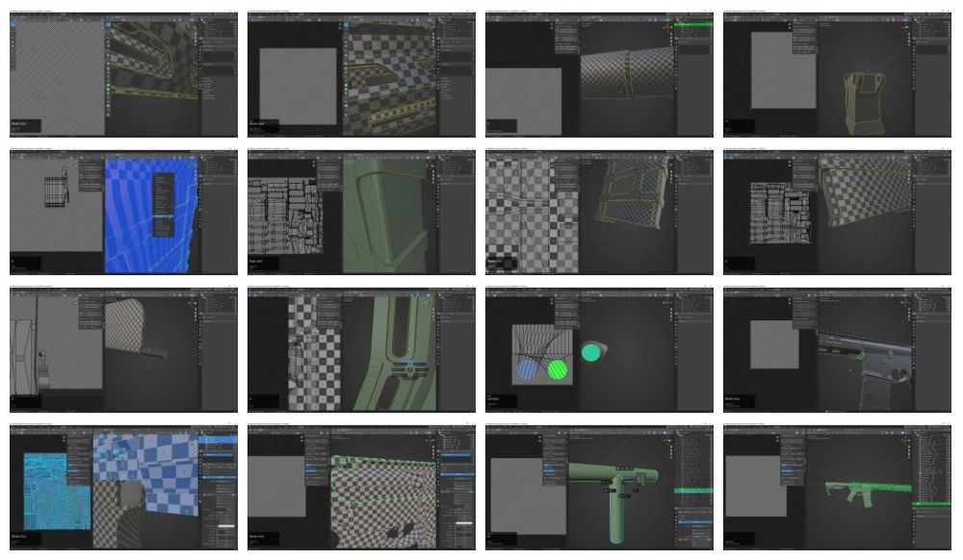
Task: Select the thumbnail with the horizontal checkered barrel cylinder
Action: [599, 74]
